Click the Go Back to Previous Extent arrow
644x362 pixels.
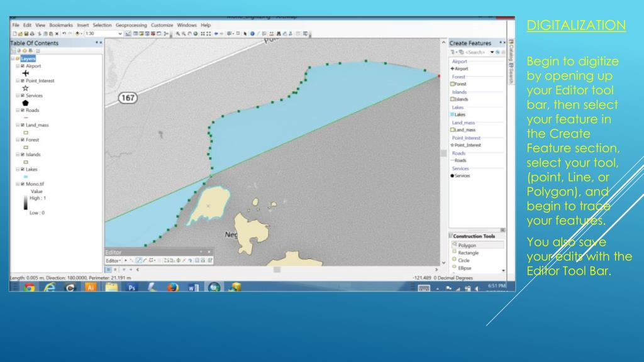point(216,34)
